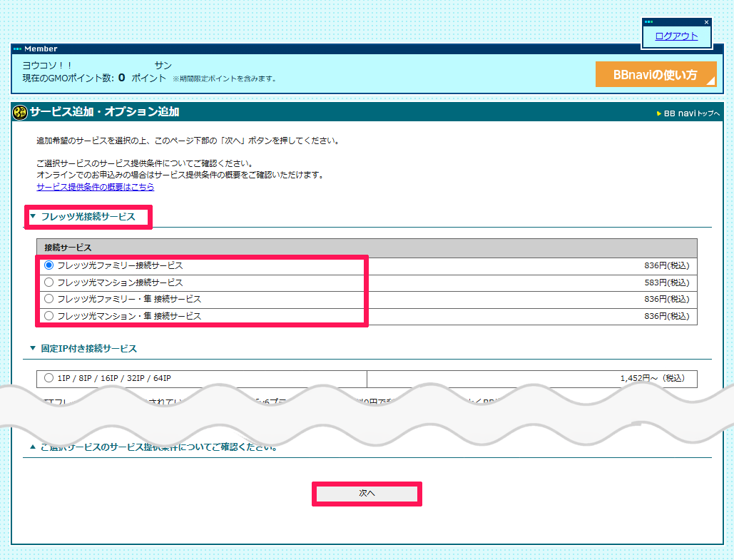Click the サービス追加・オプション追加 page heading
Image resolution: width=734 pixels, height=560 pixels.
tap(104, 112)
